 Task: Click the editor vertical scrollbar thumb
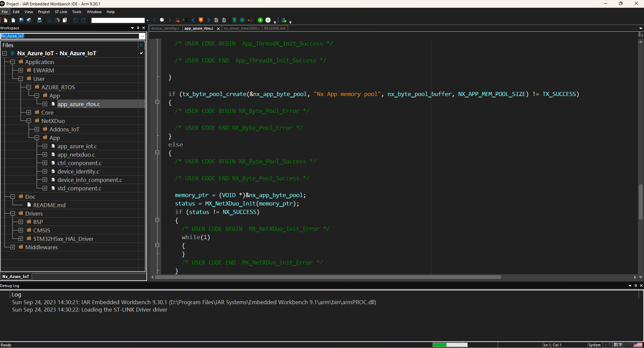[641, 202]
